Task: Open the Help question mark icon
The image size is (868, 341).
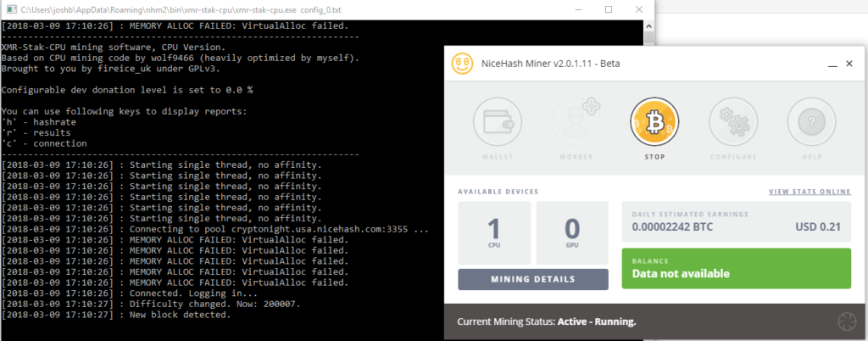Action: tap(812, 122)
